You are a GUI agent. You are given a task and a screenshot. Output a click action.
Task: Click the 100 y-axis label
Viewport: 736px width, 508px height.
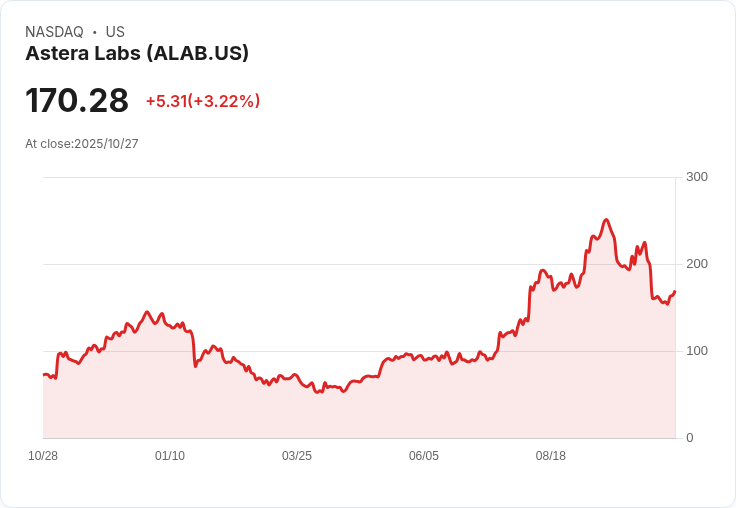[697, 351]
